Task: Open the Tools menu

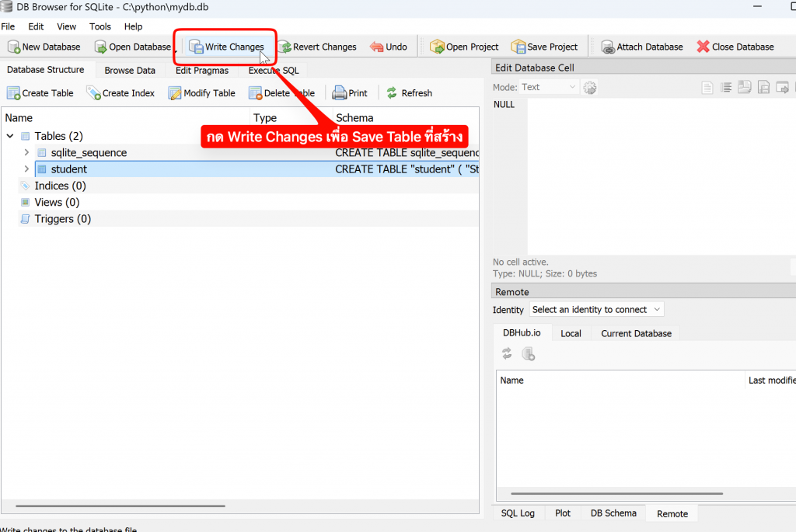Action: click(x=100, y=26)
